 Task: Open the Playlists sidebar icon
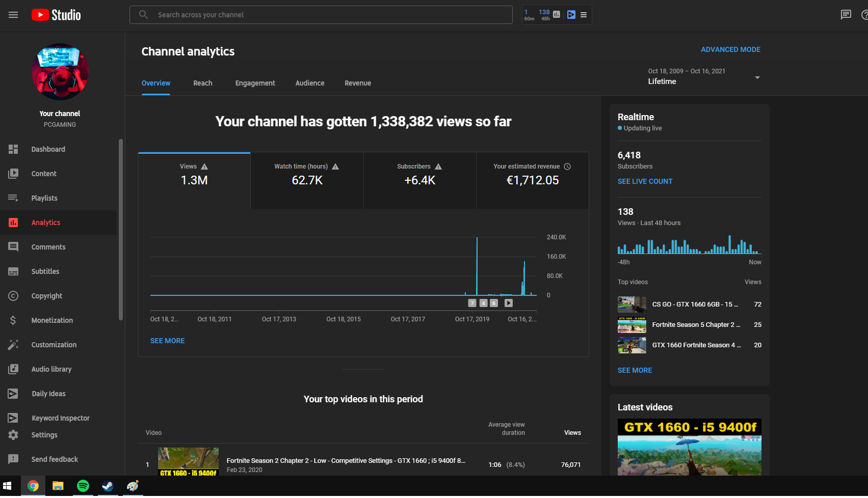pos(13,198)
